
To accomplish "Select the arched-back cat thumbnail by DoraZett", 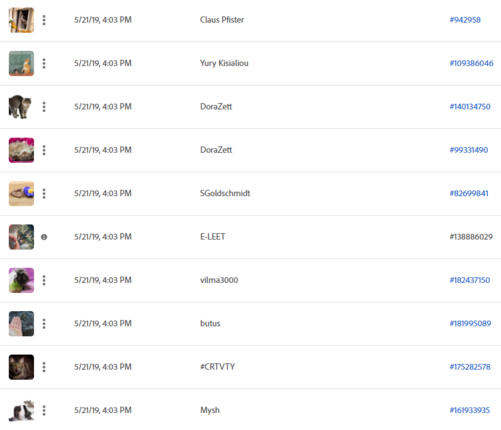I will [21, 107].
